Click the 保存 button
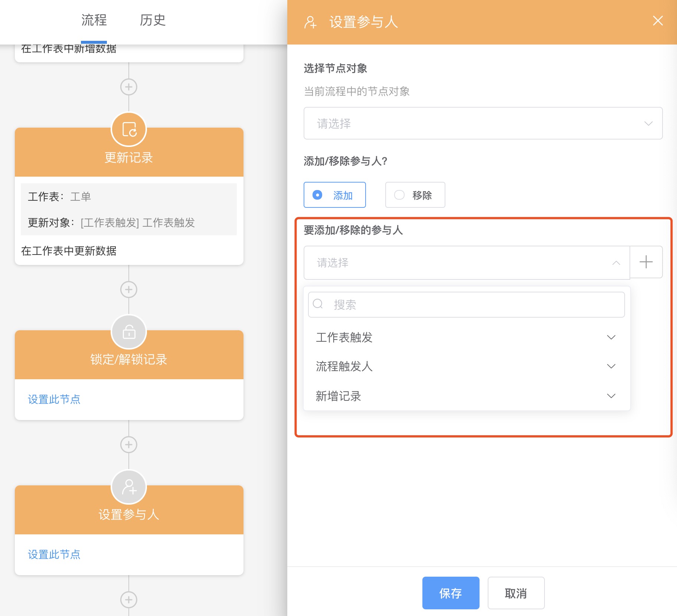This screenshot has height=616, width=677. coord(451,593)
